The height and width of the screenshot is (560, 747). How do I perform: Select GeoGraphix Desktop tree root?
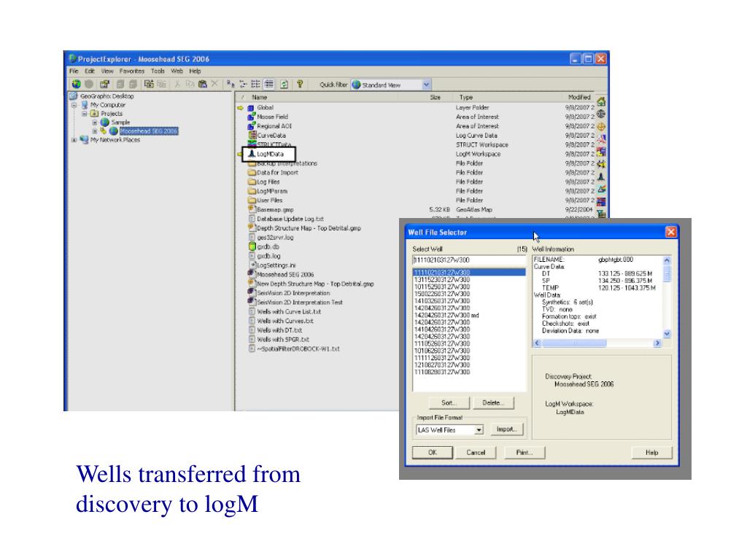(107, 96)
